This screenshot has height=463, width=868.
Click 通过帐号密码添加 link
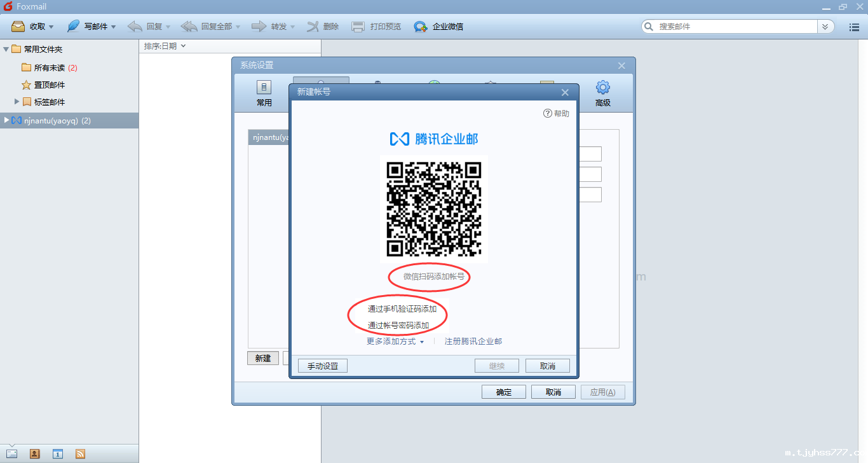pyautogui.click(x=398, y=326)
